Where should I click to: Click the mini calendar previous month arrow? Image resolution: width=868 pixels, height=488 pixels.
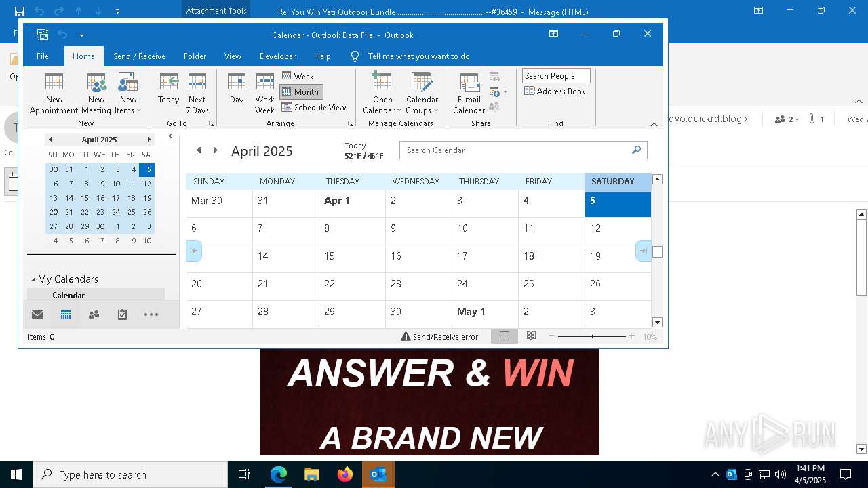[x=50, y=140]
